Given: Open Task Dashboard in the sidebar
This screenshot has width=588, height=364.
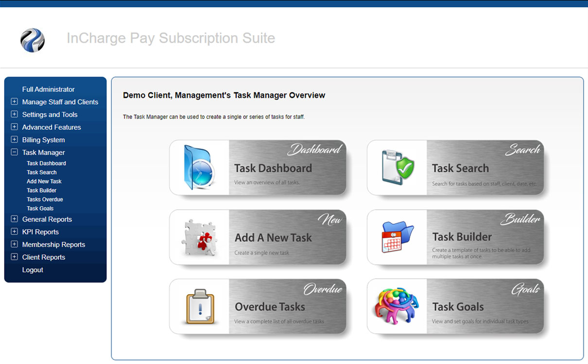Looking at the screenshot, I should click(46, 164).
